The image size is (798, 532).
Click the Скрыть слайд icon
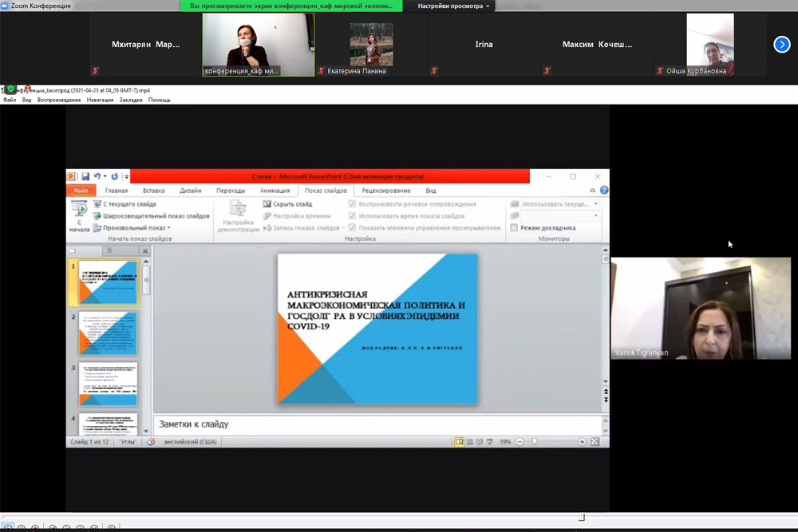coord(267,204)
